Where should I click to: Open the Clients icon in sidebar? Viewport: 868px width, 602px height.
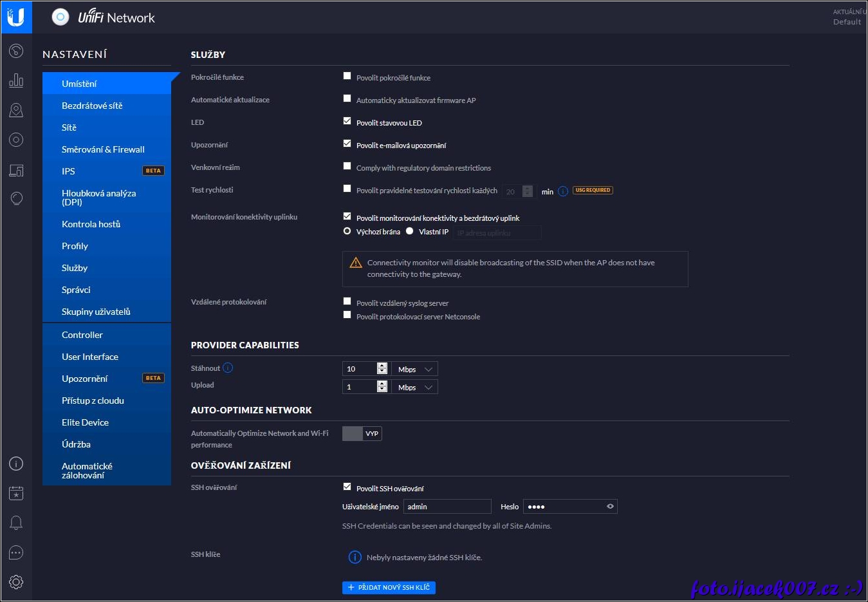(x=16, y=170)
